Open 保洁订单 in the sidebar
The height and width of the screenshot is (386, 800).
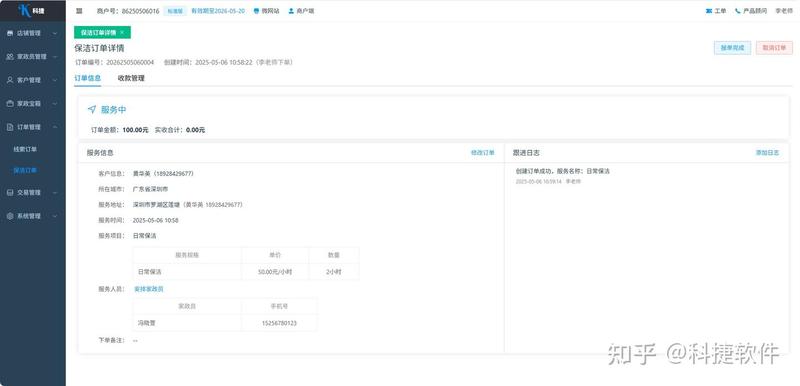pos(25,170)
